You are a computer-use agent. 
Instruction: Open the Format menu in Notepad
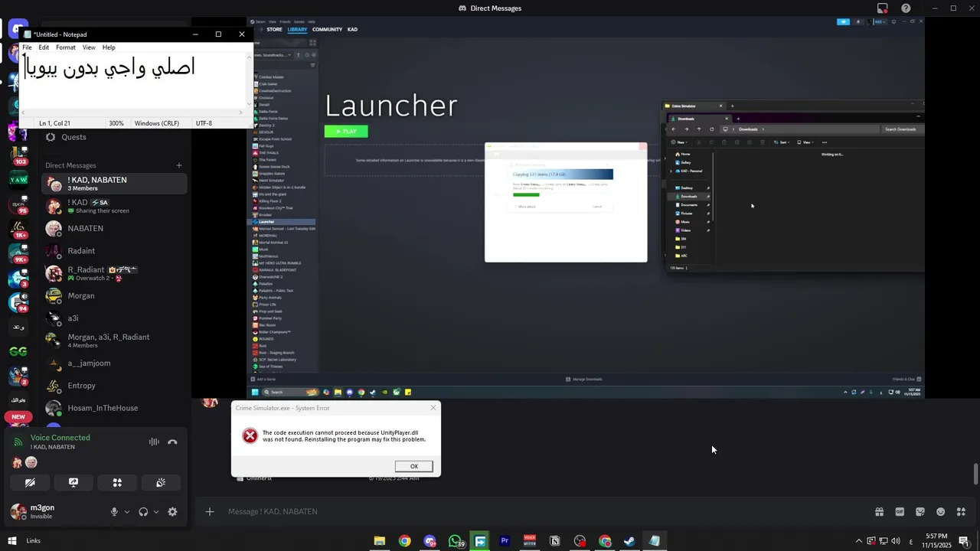[66, 47]
